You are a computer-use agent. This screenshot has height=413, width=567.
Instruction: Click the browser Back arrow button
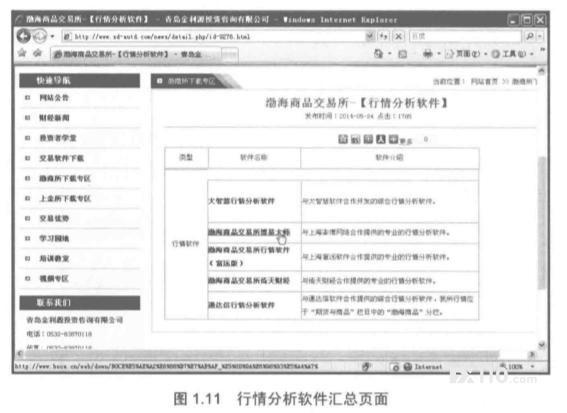point(24,36)
